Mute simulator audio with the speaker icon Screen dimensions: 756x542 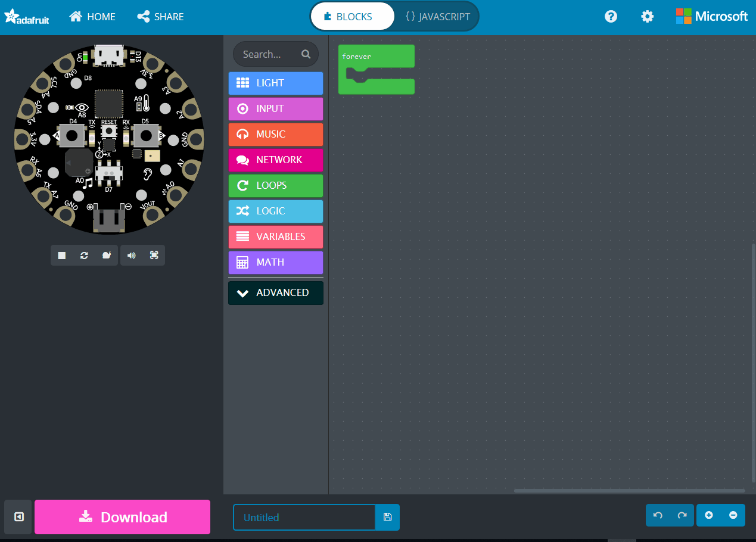click(x=132, y=256)
